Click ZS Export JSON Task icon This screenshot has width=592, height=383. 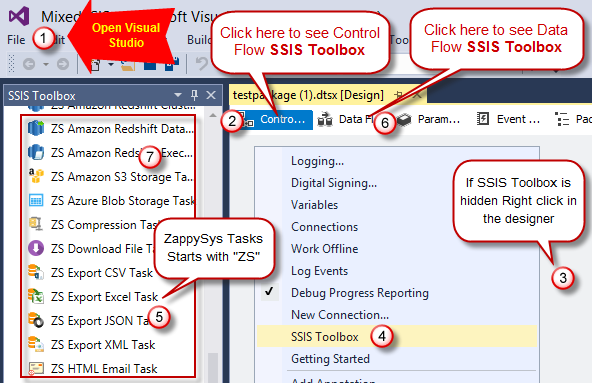pos(36,320)
